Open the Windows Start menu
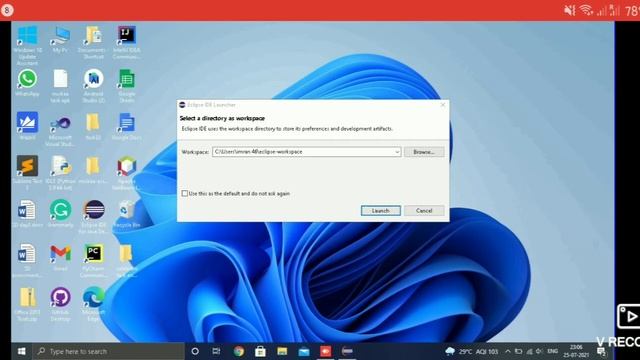This screenshot has width=640, height=360. click(22, 351)
